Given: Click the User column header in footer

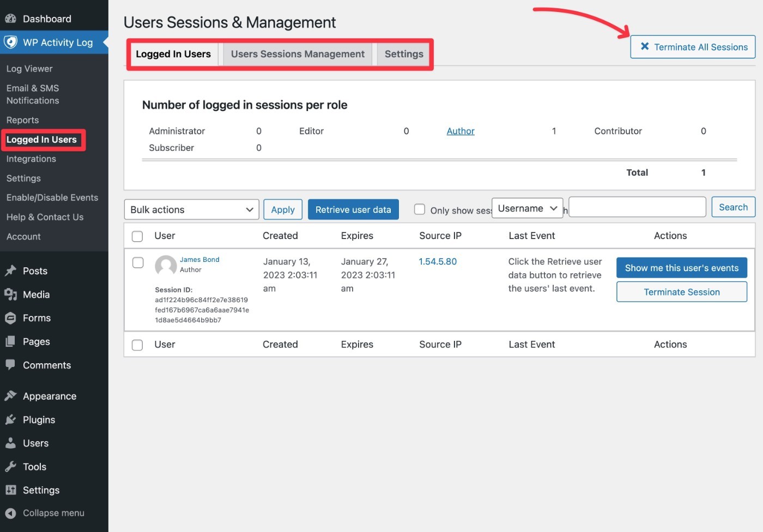Looking at the screenshot, I should tap(165, 345).
